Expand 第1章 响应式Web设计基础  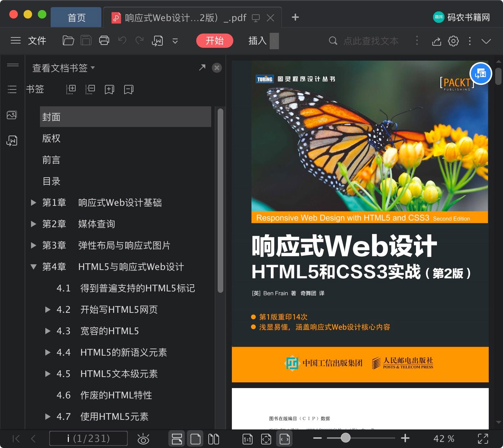point(34,203)
